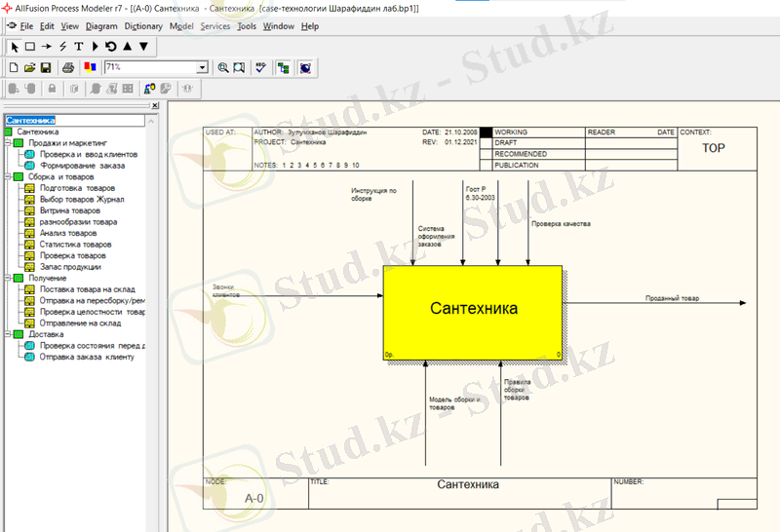This screenshot has height=532, width=780.
Task: Open the Diagram menu
Action: [101, 26]
